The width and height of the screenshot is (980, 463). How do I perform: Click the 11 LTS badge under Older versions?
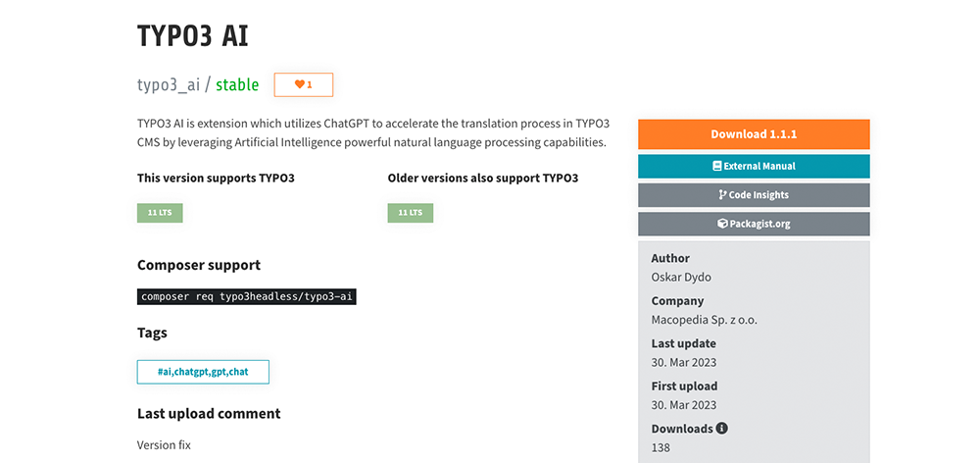pos(411,213)
